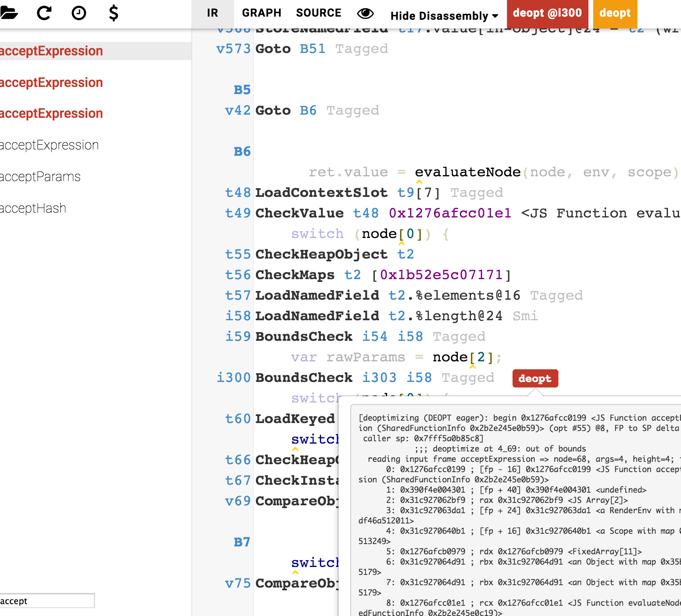Click the B7 block header
The image size is (681, 616).
(x=242, y=542)
